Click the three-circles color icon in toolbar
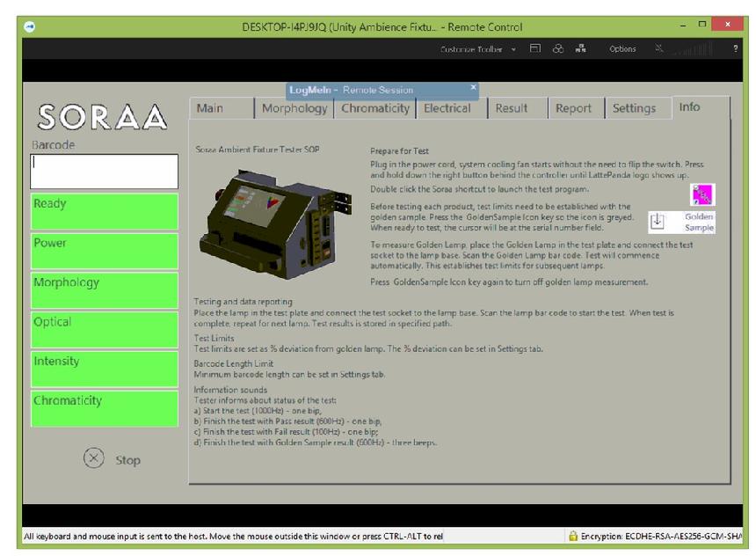This screenshot has width=756, height=556. [558, 48]
